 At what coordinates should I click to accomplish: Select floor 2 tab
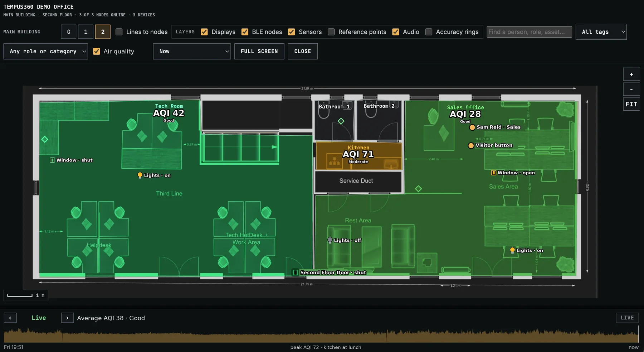point(103,32)
